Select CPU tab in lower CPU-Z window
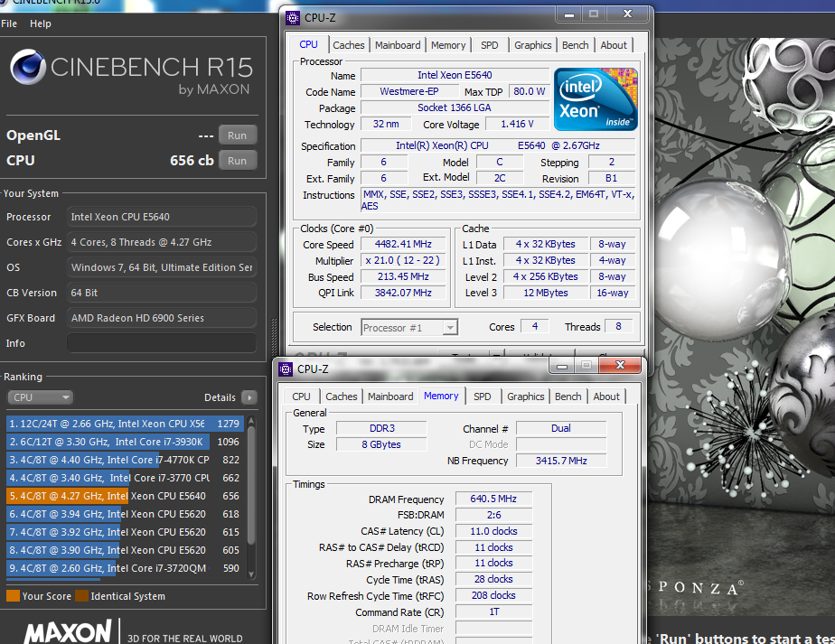835x644 pixels. pos(301,397)
